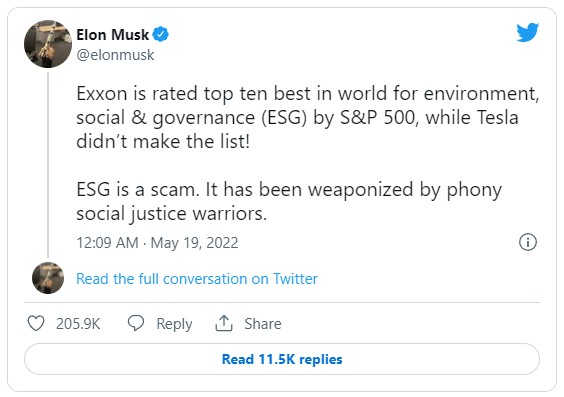Visit the @elonmusk handle link
This screenshot has width=564, height=397.
click(115, 55)
